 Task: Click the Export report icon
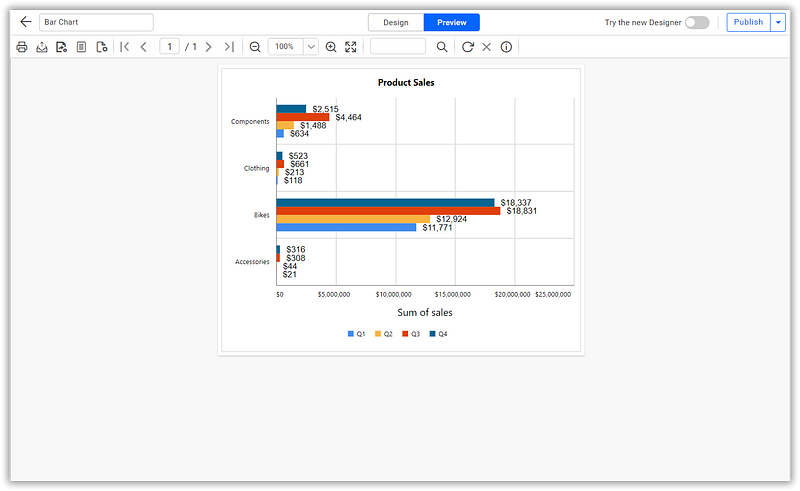click(x=42, y=47)
